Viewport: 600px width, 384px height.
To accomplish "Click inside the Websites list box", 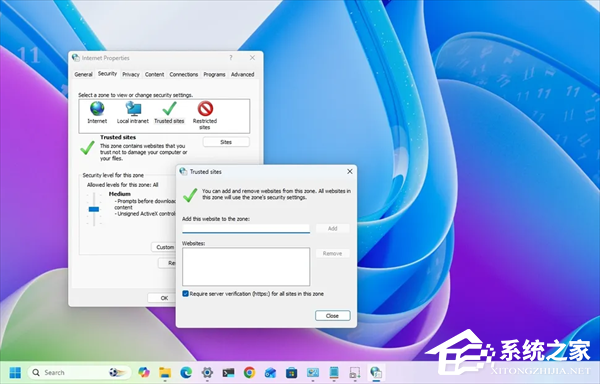I will click(x=246, y=267).
